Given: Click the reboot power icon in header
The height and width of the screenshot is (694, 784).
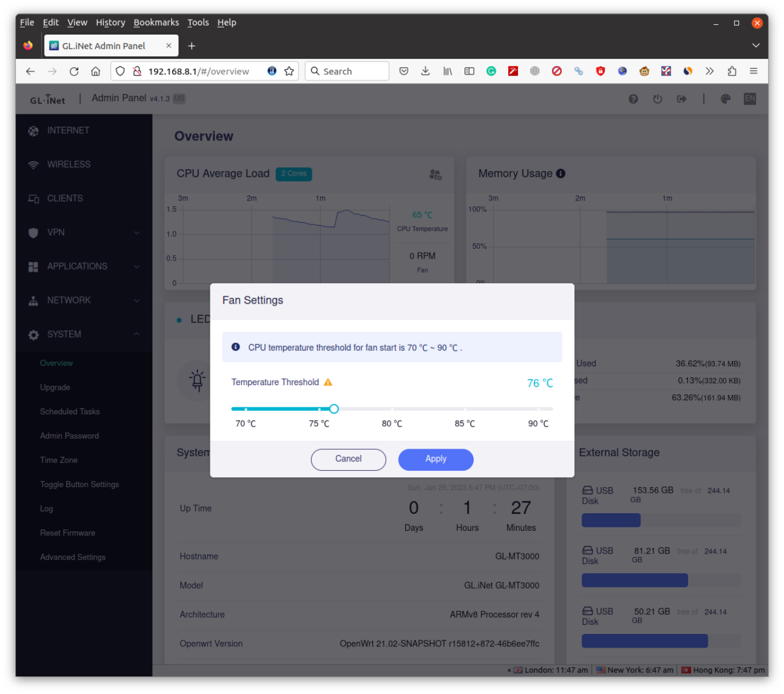Looking at the screenshot, I should [x=657, y=99].
